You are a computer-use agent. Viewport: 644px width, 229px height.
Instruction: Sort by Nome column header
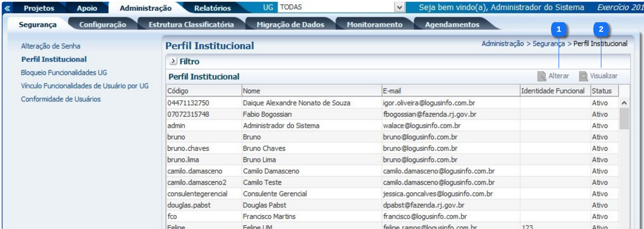(x=312, y=91)
